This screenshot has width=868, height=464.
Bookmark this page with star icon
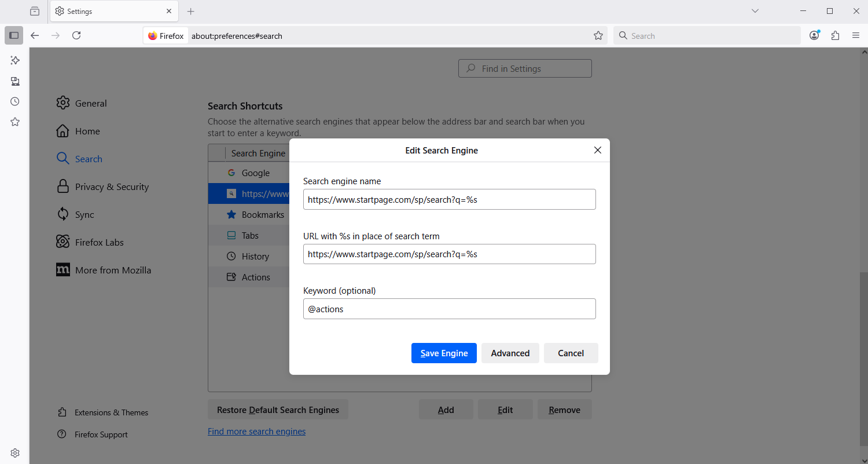tap(598, 36)
